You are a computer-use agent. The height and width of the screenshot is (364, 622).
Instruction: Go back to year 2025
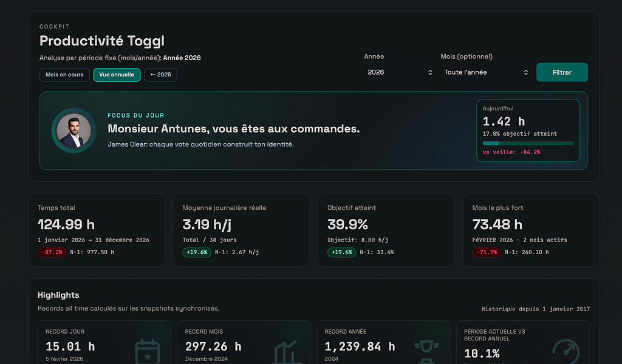[x=160, y=75]
